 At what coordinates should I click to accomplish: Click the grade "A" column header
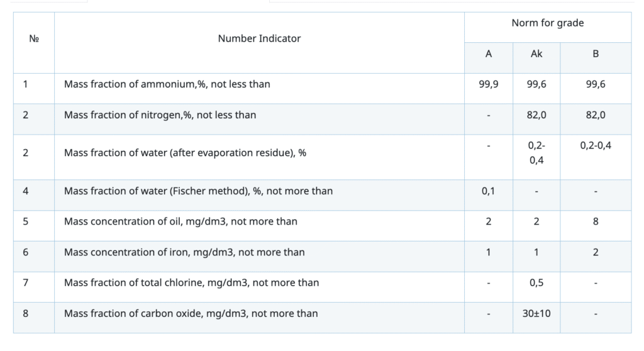point(489,54)
